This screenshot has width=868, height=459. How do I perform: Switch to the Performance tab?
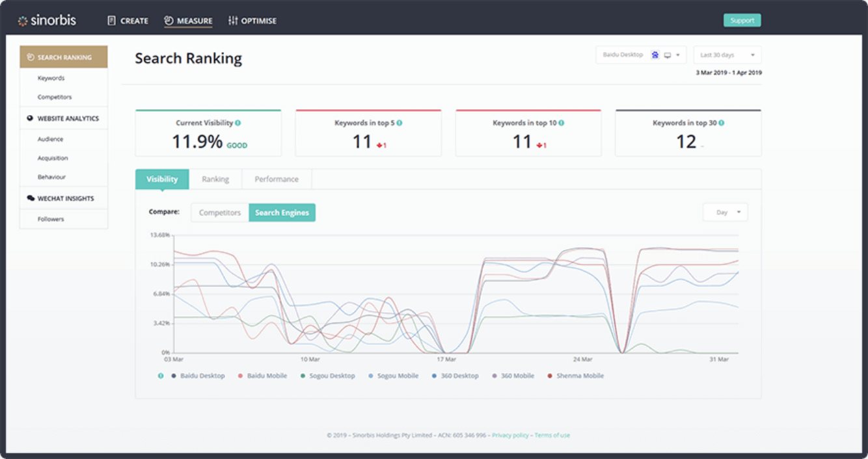277,179
